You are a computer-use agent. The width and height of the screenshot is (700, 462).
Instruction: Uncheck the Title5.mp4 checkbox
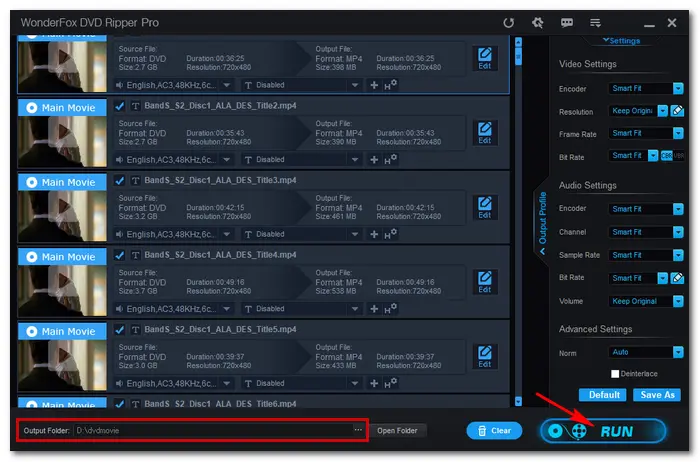pos(119,330)
